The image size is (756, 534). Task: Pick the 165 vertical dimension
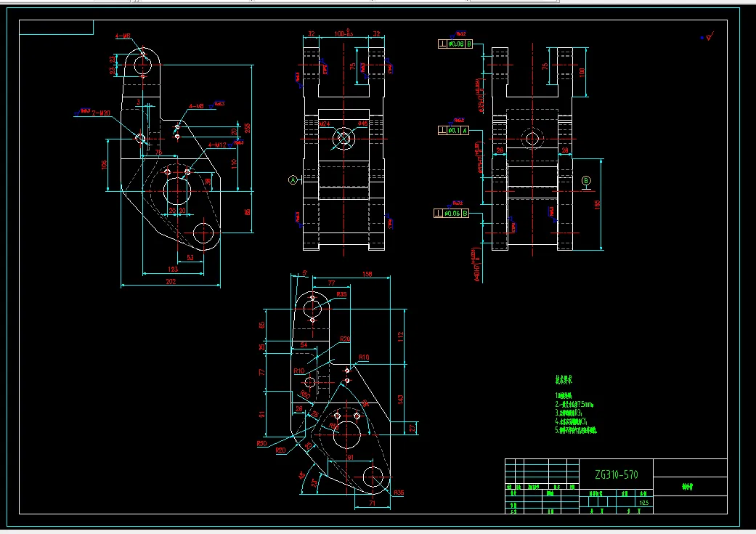coord(597,205)
